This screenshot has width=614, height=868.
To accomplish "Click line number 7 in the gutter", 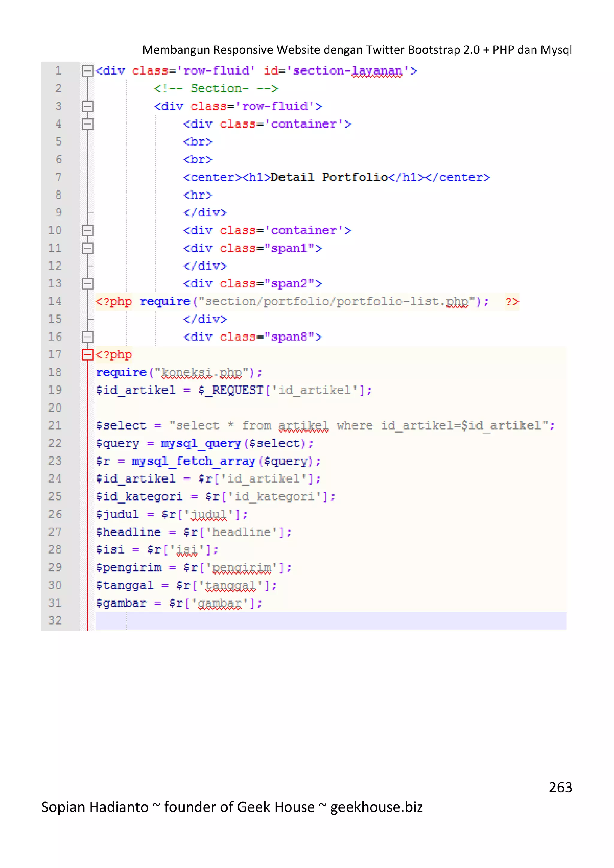I will pos(58,177).
